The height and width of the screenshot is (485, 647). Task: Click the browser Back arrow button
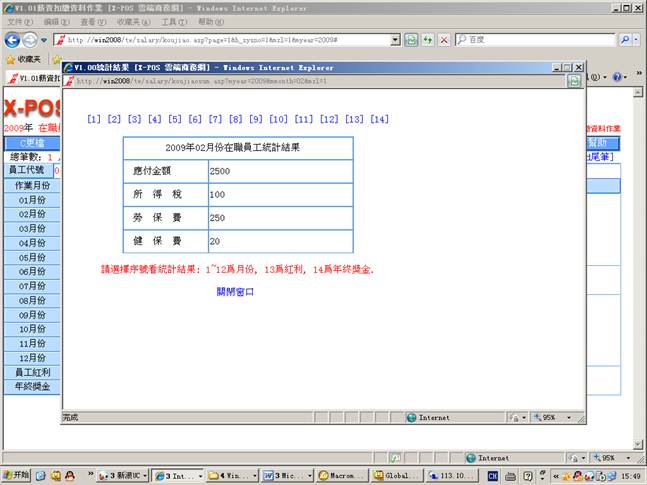coord(13,39)
